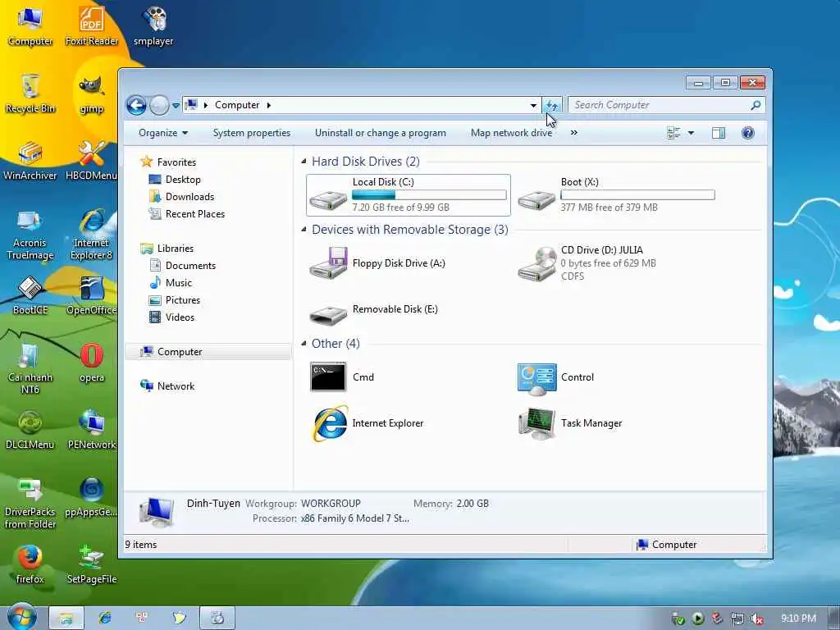Open System properties from the toolbar
The image size is (840, 630).
[251, 133]
